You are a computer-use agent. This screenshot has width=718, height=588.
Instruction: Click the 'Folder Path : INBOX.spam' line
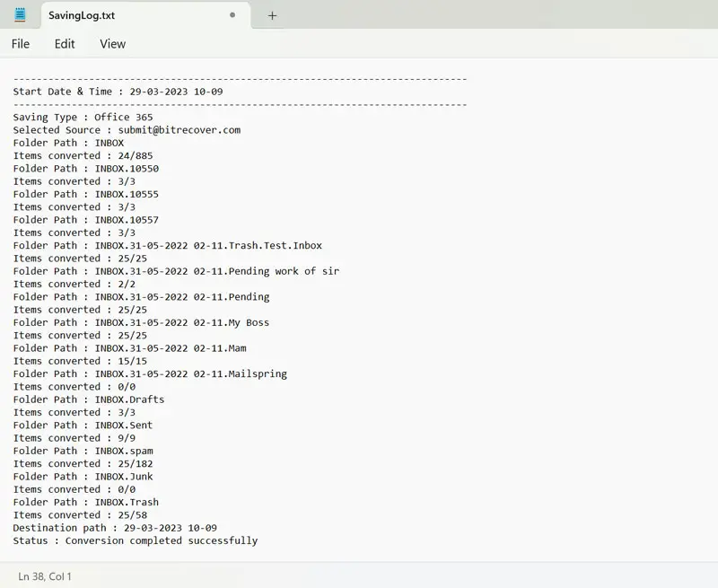(x=83, y=451)
